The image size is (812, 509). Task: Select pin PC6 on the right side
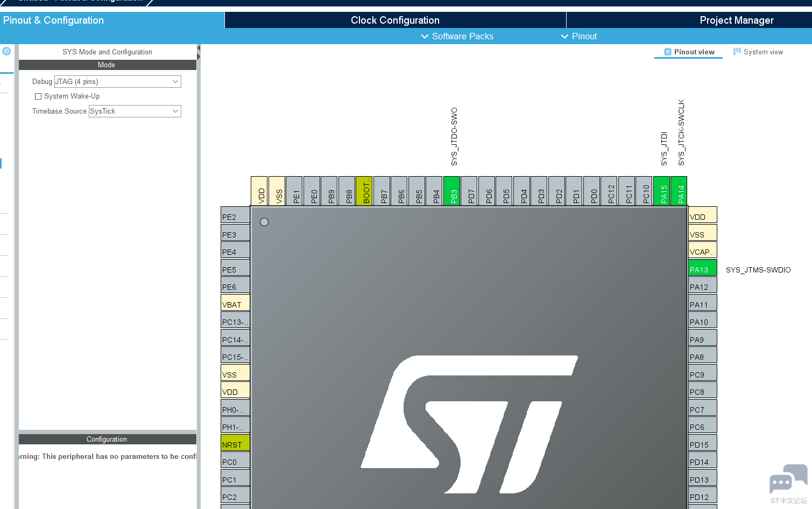(x=703, y=425)
